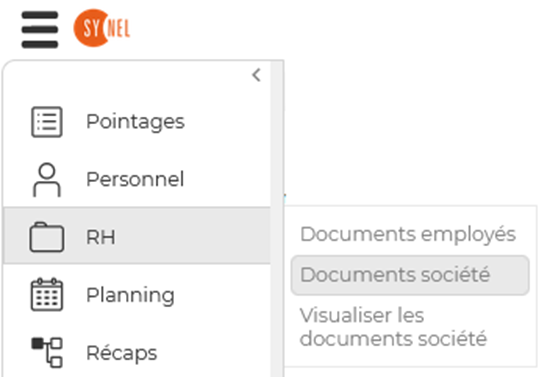Open Documents employés submenu item
The image size is (550, 377).
(408, 234)
